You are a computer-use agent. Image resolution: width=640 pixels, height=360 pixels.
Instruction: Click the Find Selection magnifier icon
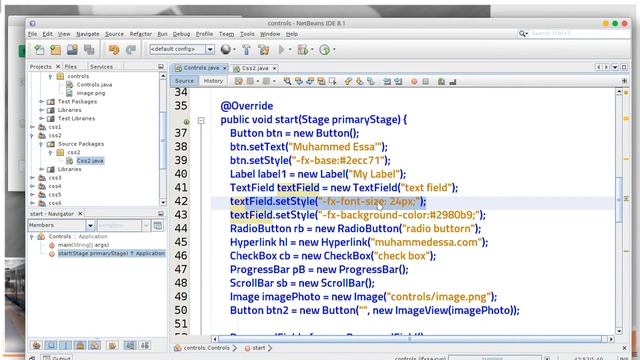(x=287, y=81)
